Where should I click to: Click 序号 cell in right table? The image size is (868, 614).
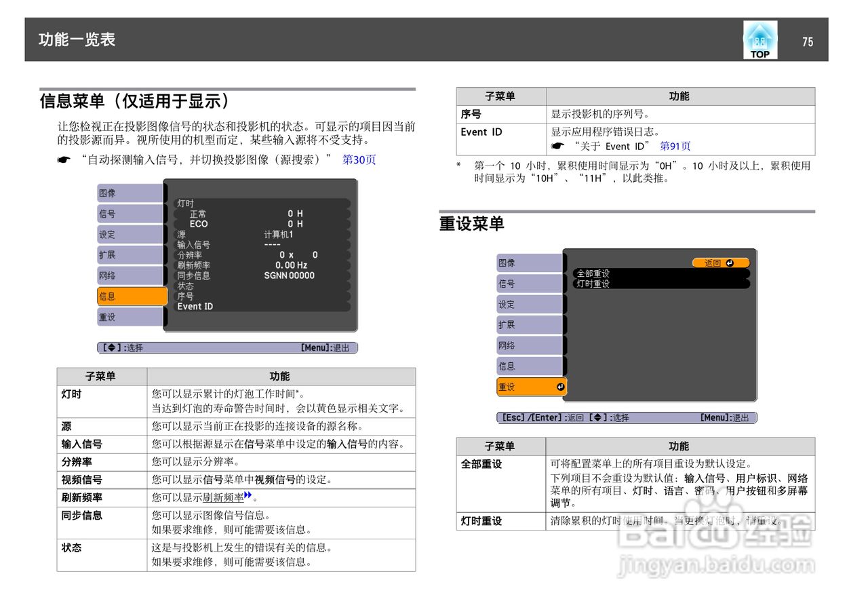point(501,114)
